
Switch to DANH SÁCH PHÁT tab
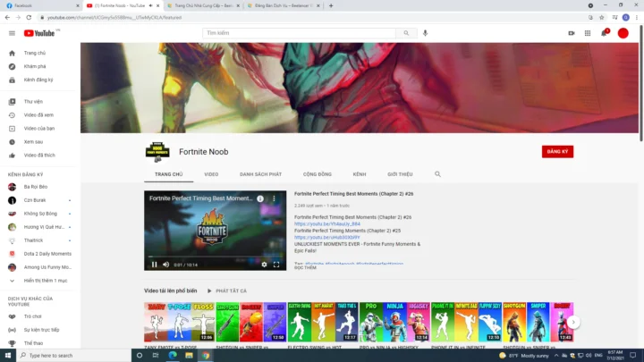coord(261,174)
